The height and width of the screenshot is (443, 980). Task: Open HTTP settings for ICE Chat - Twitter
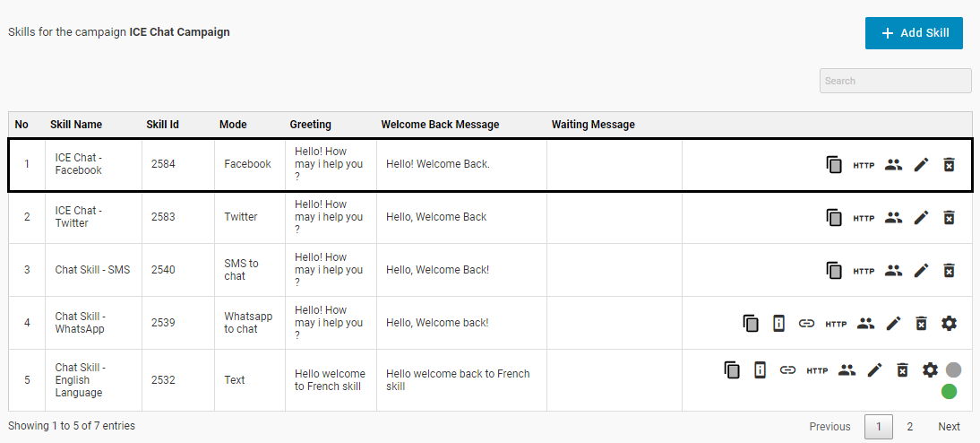pos(864,218)
